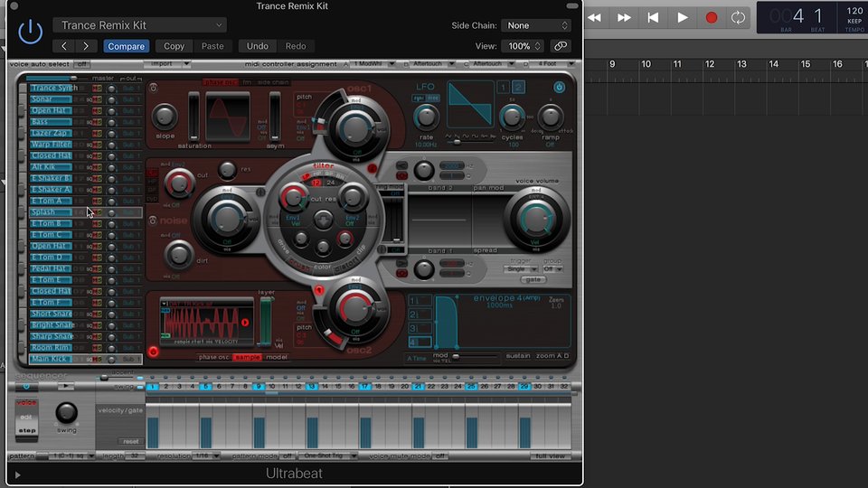Toggle the cycle loop button
This screenshot has width=868, height=488.
pyautogui.click(x=738, y=18)
